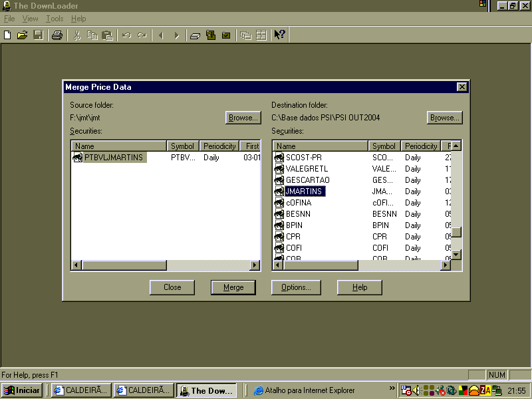The width and height of the screenshot is (532, 399).
Task: Click the Cut scissors toolbar icon
Action: pyautogui.click(x=78, y=35)
